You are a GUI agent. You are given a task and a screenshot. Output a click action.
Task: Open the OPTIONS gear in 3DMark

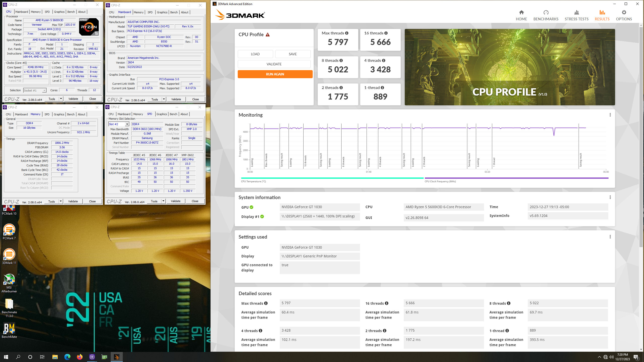coord(624,15)
